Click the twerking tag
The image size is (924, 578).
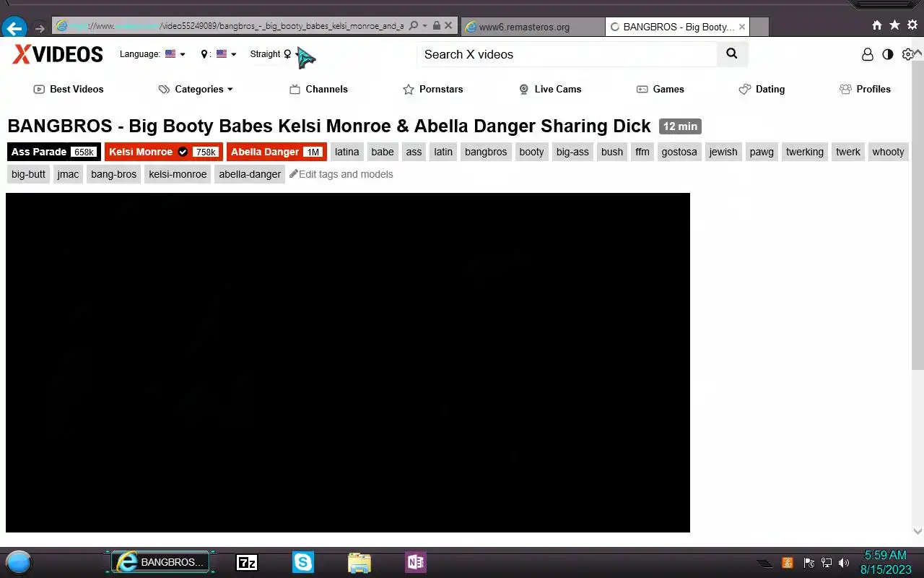pyautogui.click(x=805, y=152)
